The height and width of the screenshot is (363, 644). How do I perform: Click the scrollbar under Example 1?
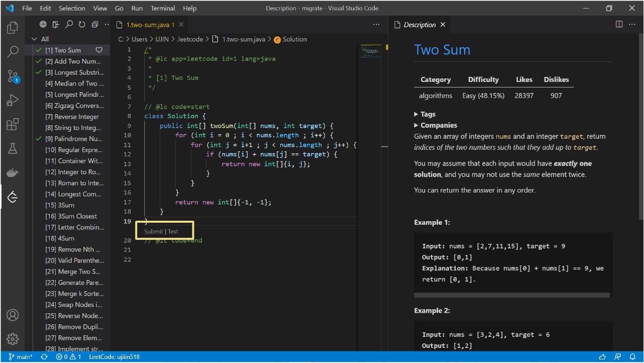511,295
